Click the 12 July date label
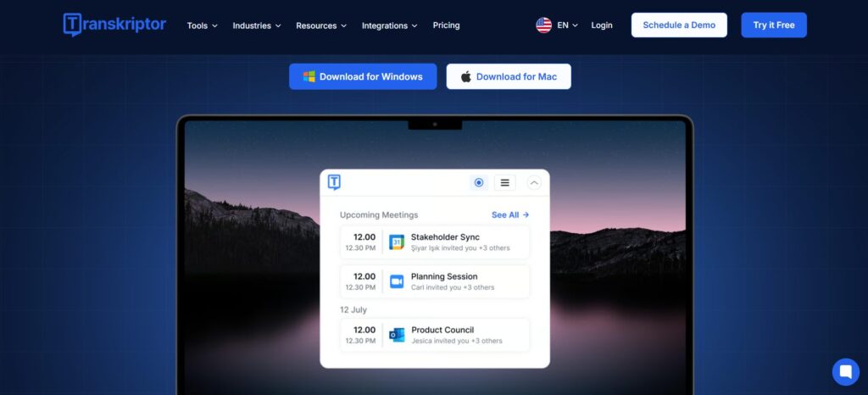The height and width of the screenshot is (395, 868). tap(353, 309)
